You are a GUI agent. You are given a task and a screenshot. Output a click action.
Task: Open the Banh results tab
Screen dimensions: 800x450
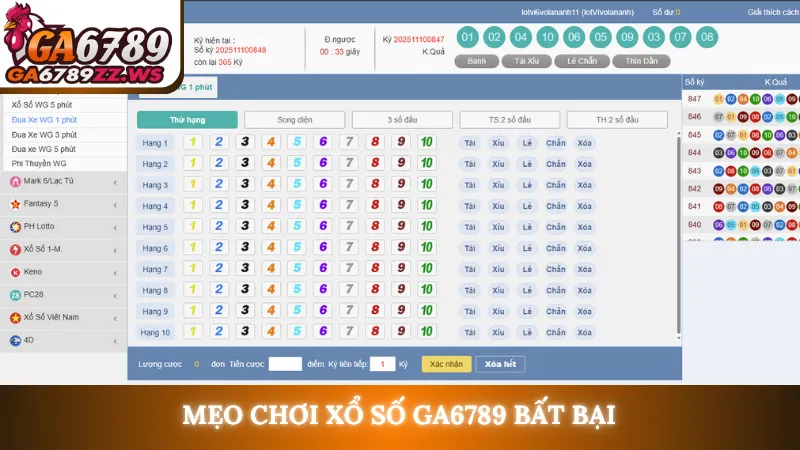tap(477, 61)
